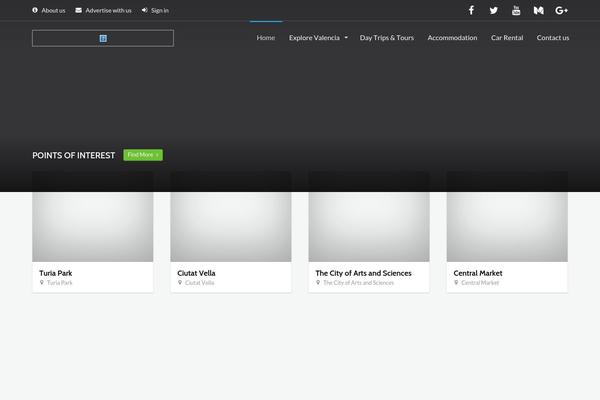Click the broken logo image icon

[103, 38]
